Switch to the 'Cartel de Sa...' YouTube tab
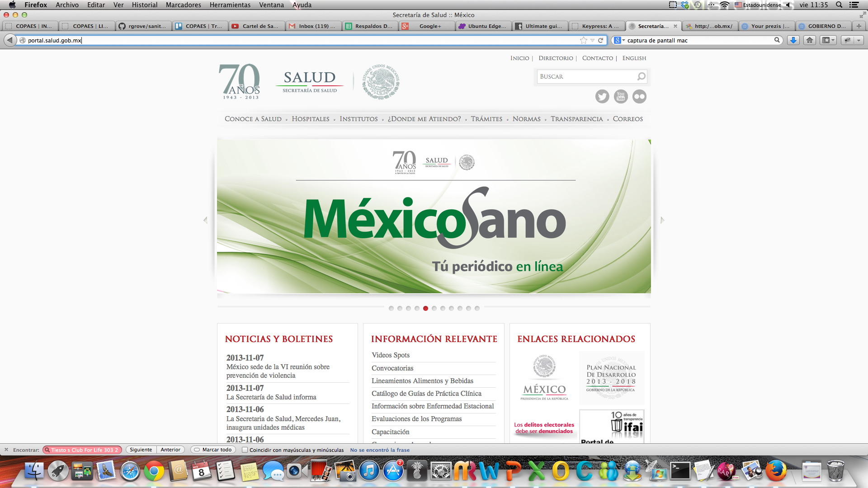This screenshot has width=868, height=488. 257,26
